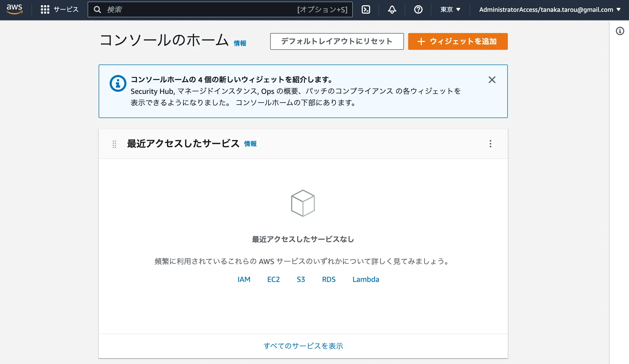Expand the 東京 region dropdown
The width and height of the screenshot is (629, 364).
450,9
